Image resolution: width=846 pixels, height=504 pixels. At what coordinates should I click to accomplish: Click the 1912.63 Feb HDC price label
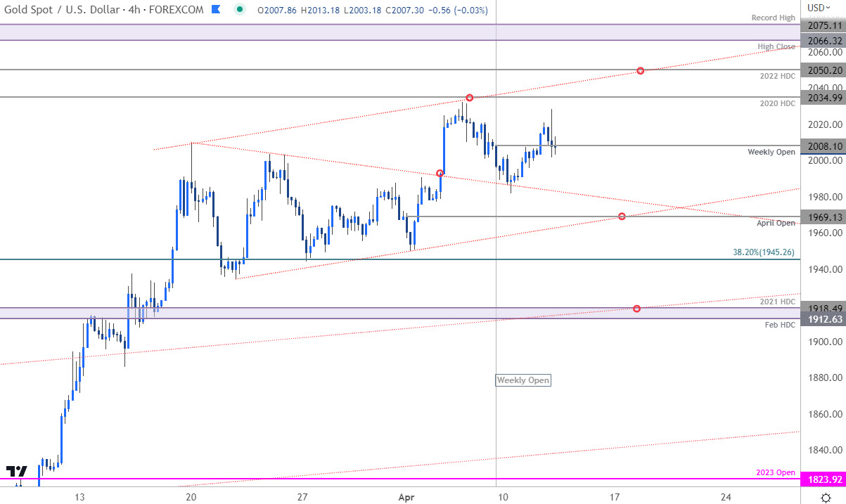pos(823,319)
